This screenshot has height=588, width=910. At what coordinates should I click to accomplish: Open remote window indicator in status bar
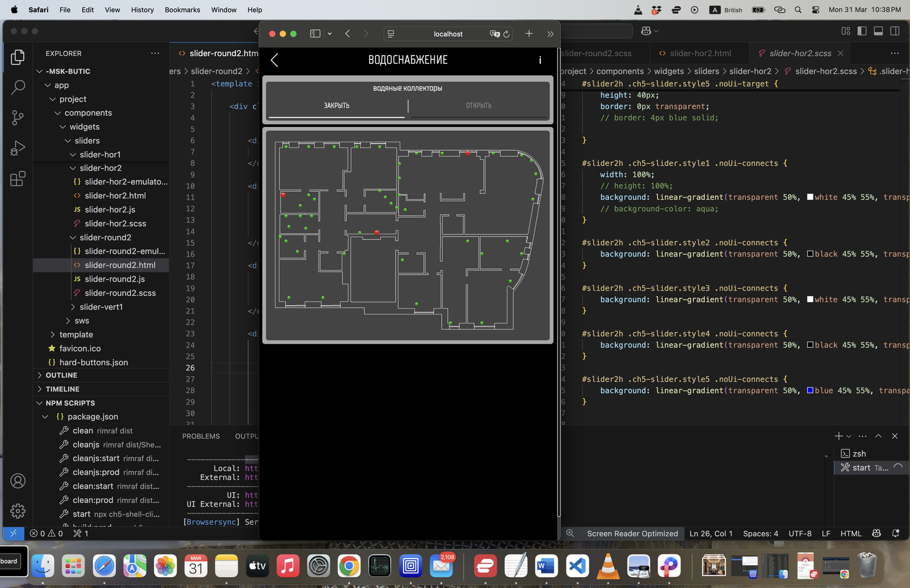[x=14, y=534]
